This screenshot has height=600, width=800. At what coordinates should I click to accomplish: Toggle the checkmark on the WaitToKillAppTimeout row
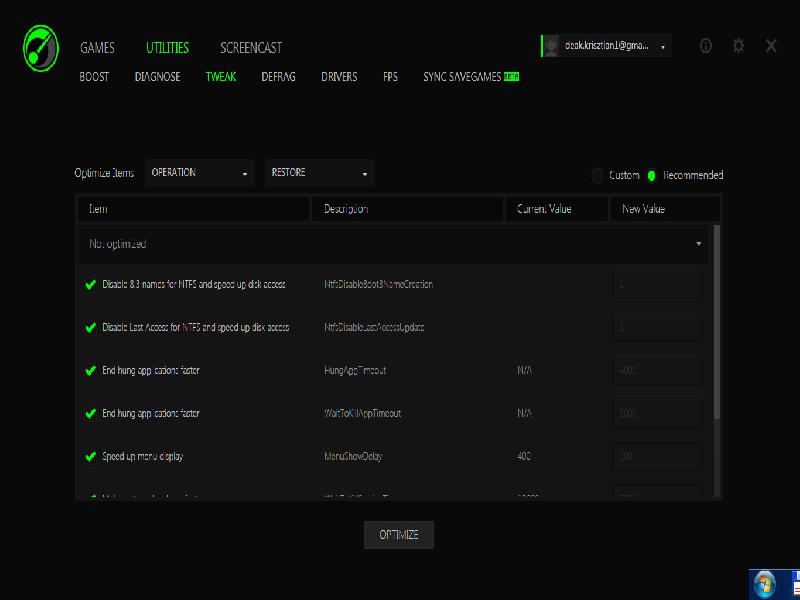tap(91, 413)
